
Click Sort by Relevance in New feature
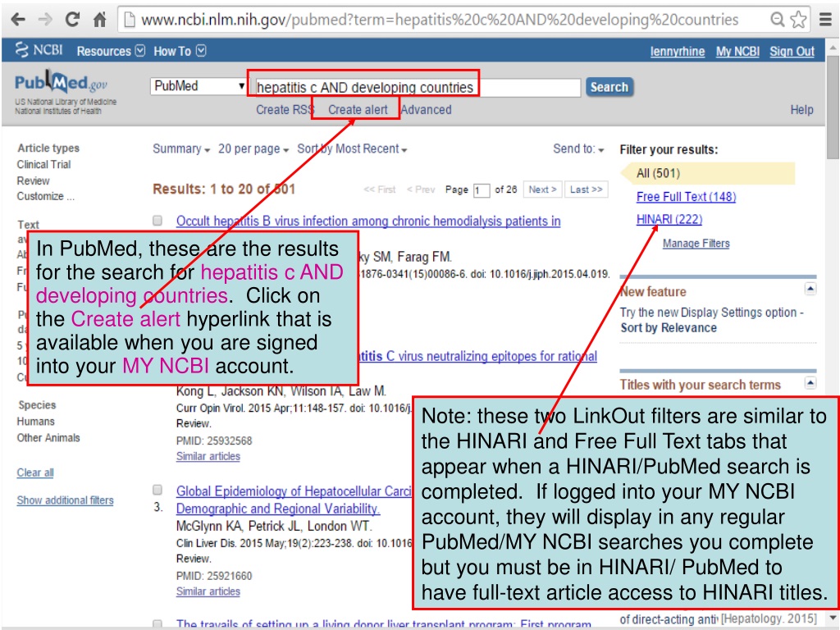[669, 328]
